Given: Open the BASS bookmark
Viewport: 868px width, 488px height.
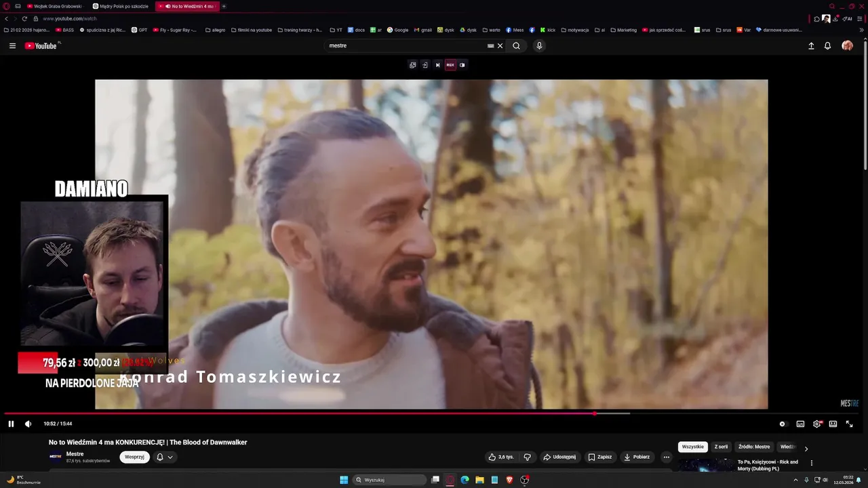Looking at the screenshot, I should click(65, 30).
